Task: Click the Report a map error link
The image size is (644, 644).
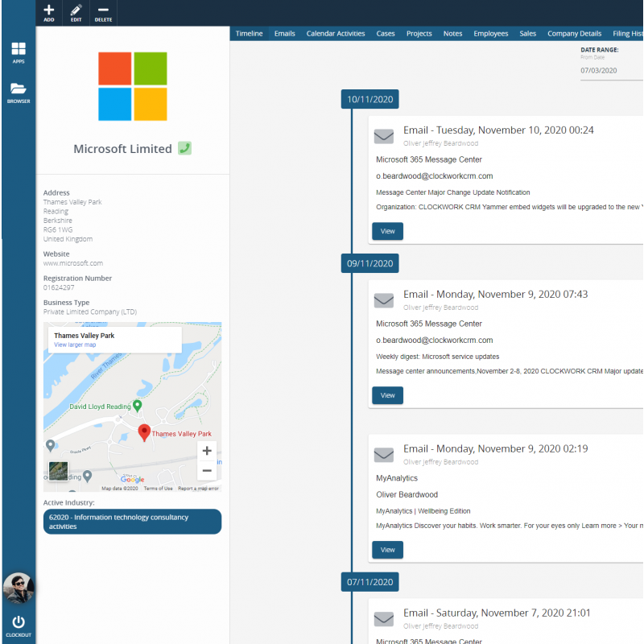Action: click(198, 489)
